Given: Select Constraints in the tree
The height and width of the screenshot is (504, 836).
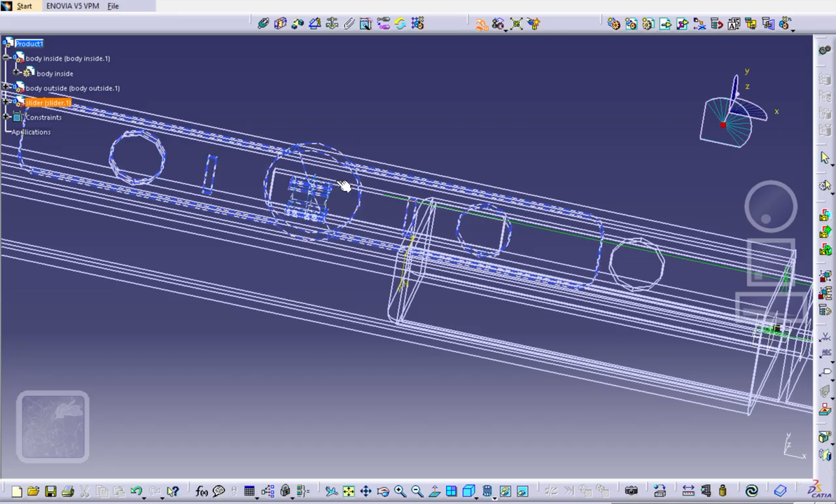Looking at the screenshot, I should (x=43, y=117).
